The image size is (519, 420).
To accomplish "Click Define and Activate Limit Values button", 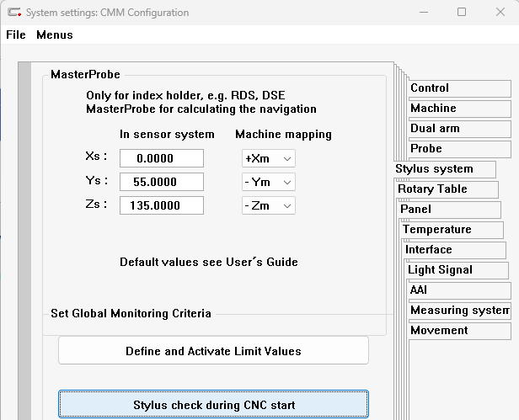I will (x=213, y=351).
